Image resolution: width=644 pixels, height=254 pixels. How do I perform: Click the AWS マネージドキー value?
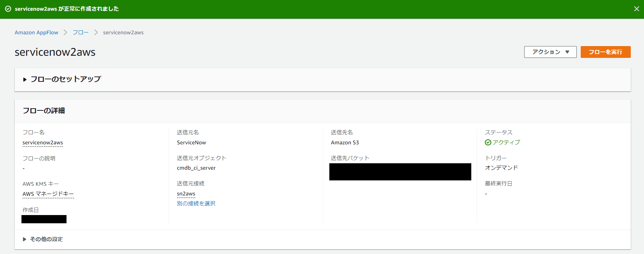48,194
